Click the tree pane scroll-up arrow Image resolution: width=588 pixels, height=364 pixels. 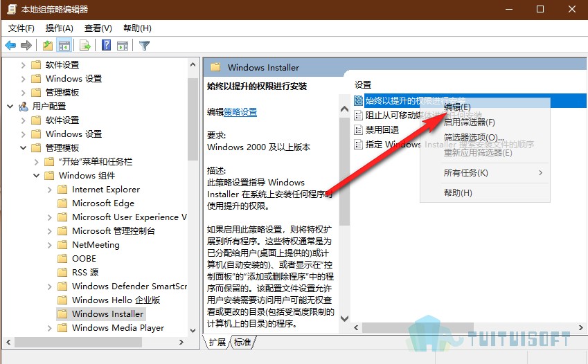point(193,64)
